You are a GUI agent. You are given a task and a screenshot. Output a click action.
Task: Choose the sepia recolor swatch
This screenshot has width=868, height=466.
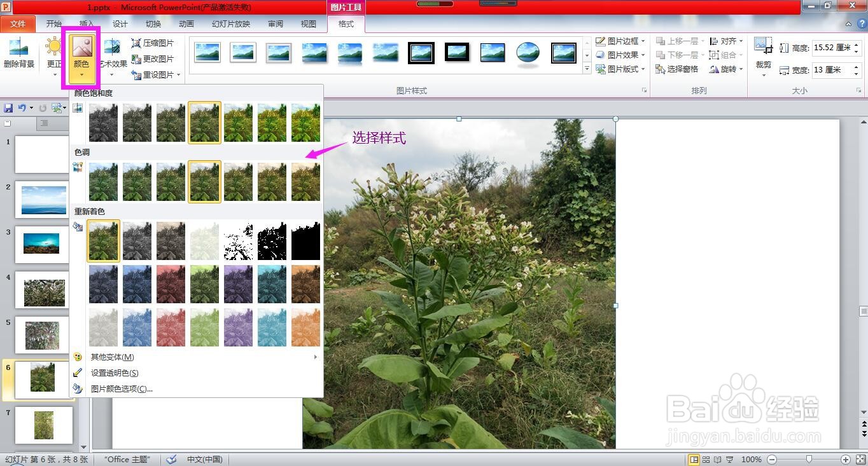click(x=171, y=241)
